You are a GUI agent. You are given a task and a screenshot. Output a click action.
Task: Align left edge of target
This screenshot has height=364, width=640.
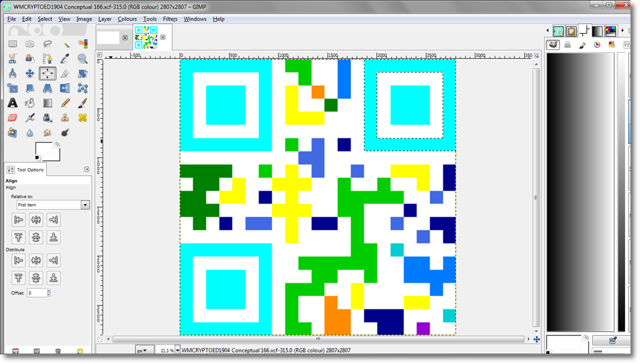coord(18,220)
